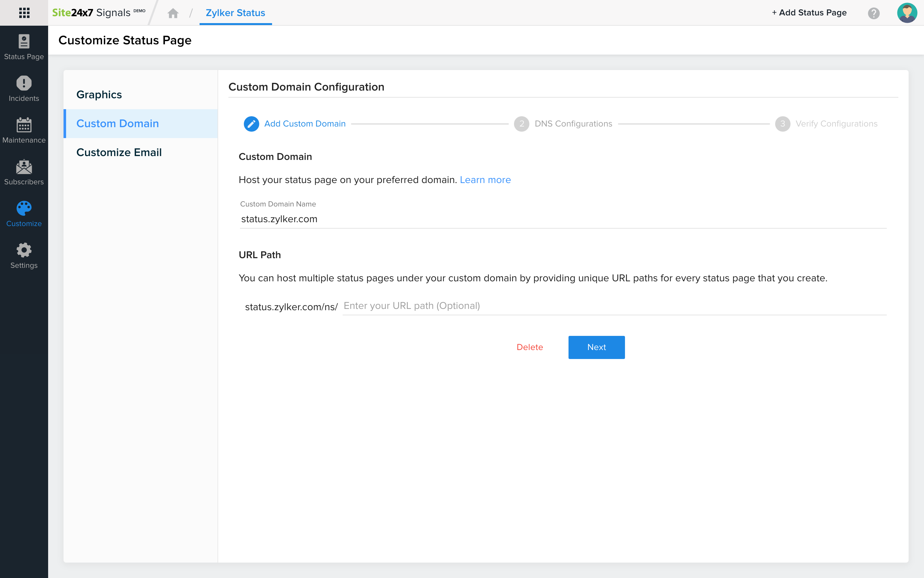This screenshot has height=578, width=924.
Task: Click the blue Next button
Action: click(x=596, y=347)
